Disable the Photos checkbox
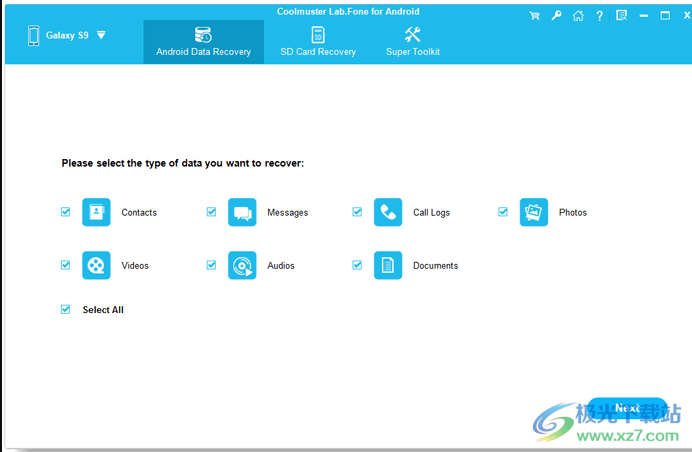 tap(503, 212)
